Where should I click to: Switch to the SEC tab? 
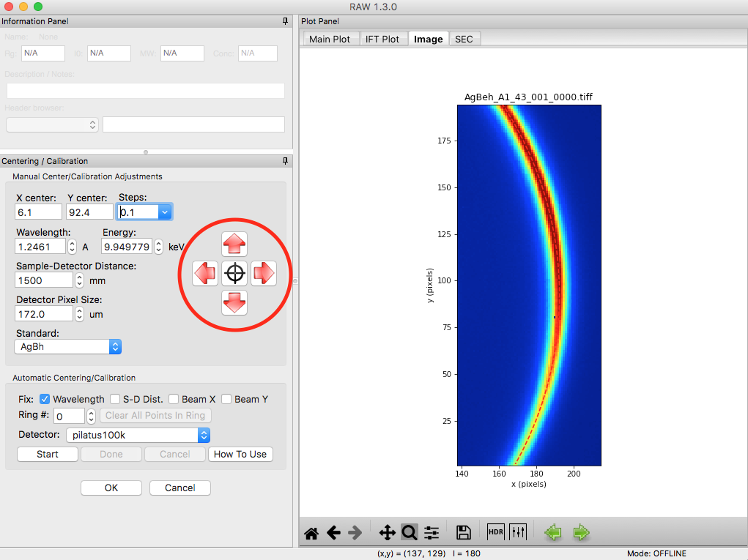click(464, 39)
